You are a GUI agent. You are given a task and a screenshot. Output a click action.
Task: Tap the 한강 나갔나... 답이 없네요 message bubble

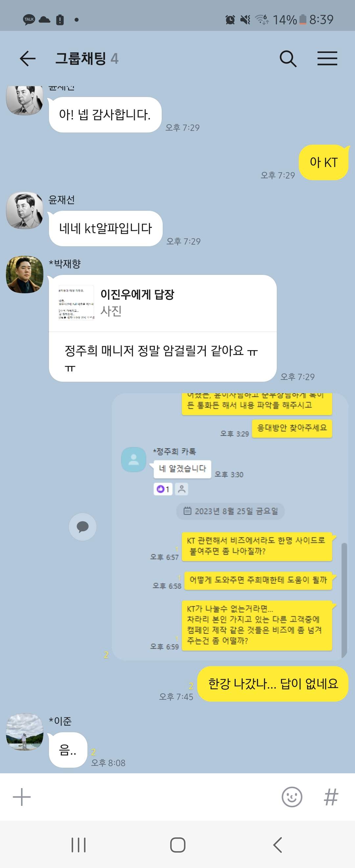[272, 684]
